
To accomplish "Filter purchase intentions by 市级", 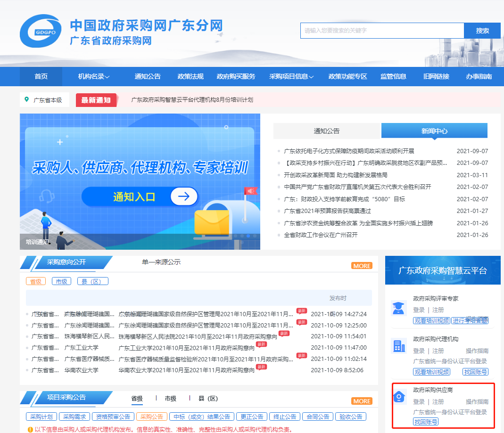I will (61, 281).
